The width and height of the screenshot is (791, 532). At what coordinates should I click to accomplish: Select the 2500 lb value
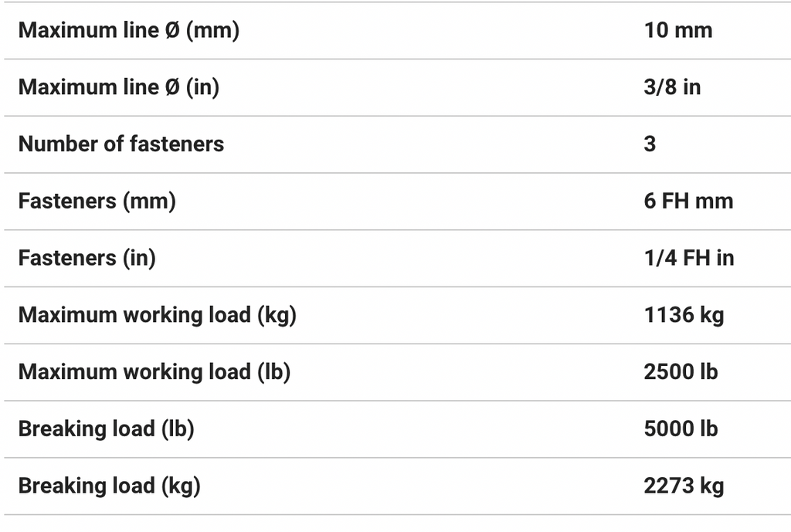click(681, 372)
